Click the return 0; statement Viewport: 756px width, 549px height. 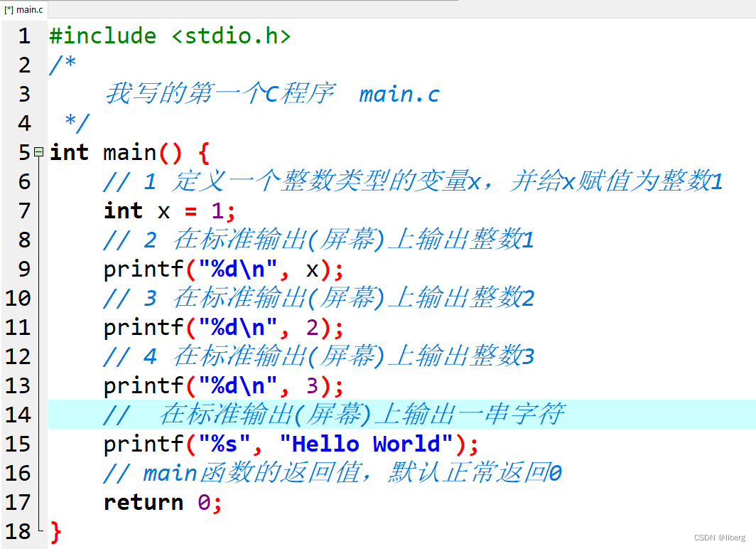[x=163, y=503]
